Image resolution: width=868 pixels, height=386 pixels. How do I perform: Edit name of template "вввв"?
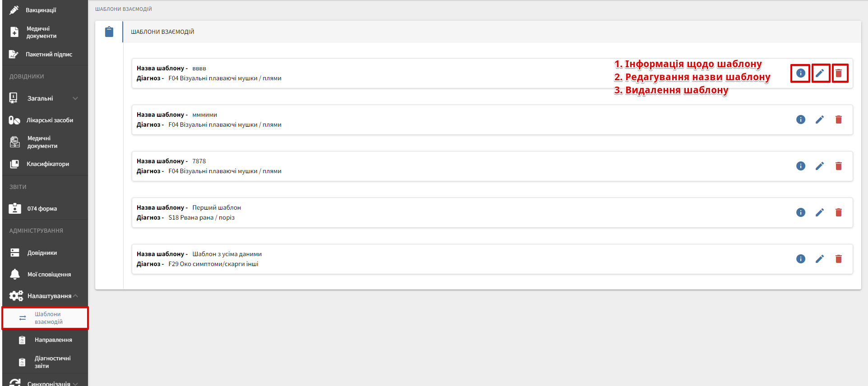click(x=820, y=73)
